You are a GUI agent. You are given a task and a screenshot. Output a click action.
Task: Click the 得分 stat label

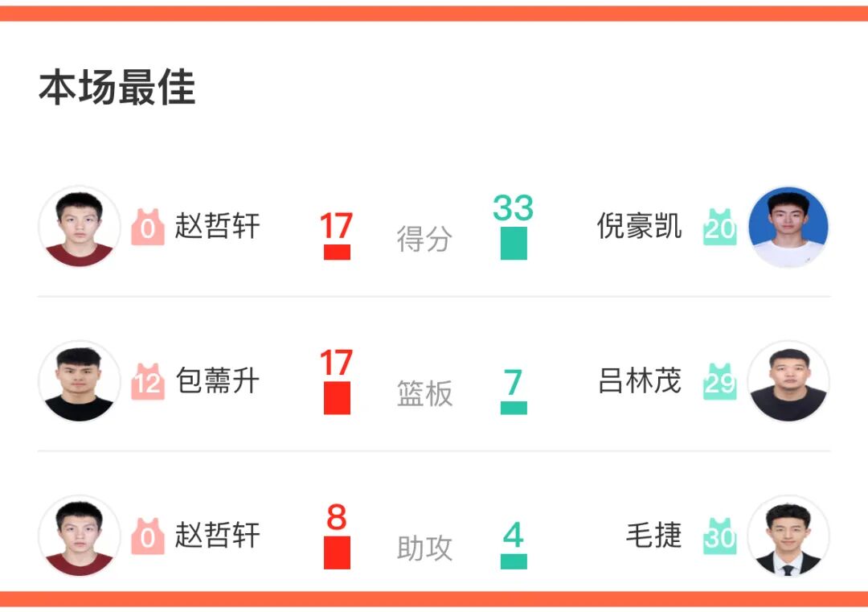(424, 240)
